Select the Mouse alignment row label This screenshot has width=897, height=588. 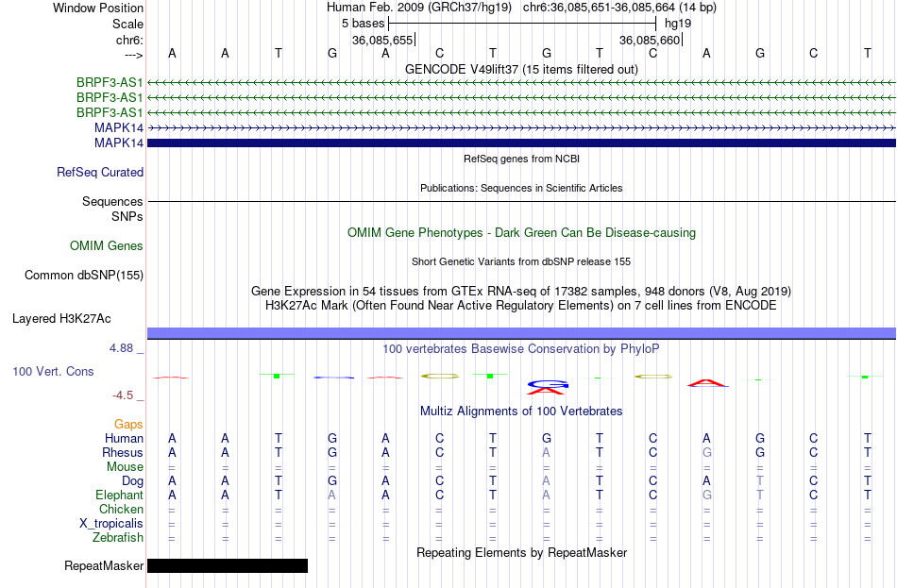(x=125, y=467)
